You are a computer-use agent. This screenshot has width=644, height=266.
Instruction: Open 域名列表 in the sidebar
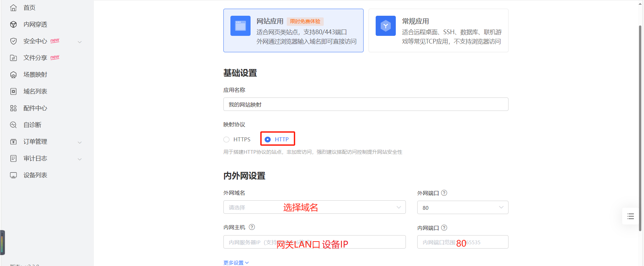pos(35,91)
